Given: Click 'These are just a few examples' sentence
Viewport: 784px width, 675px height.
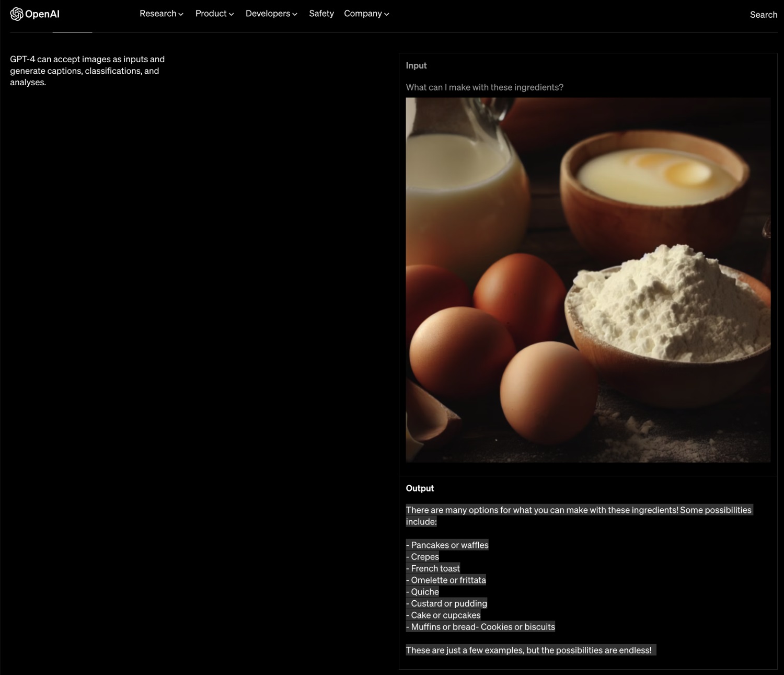Looking at the screenshot, I should (x=529, y=650).
